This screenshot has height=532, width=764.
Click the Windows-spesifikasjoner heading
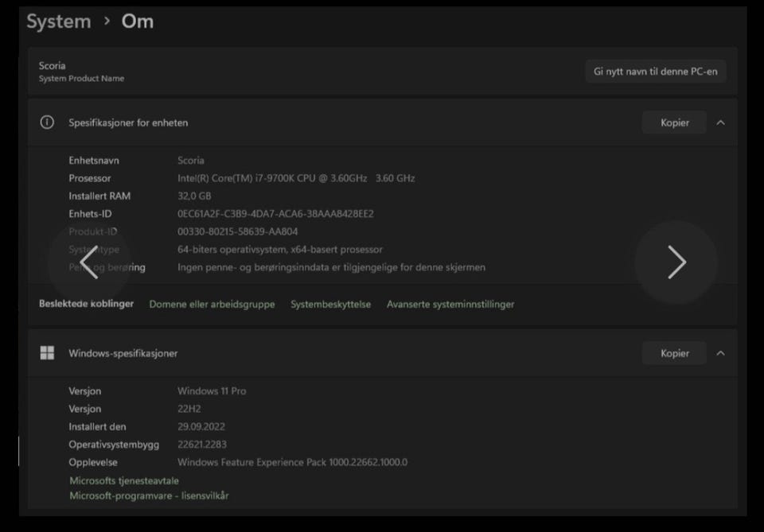123,353
